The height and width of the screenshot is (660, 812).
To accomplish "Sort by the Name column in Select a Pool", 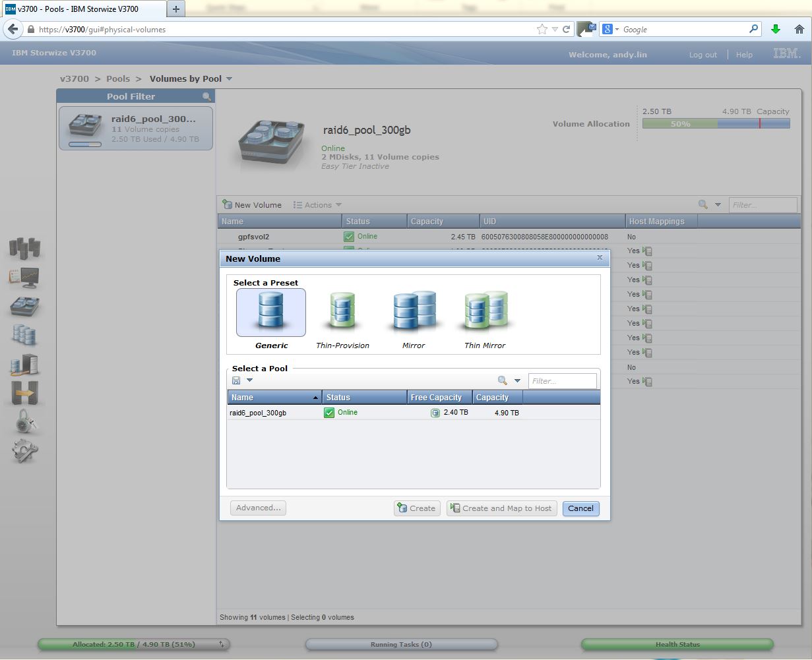I will (274, 398).
